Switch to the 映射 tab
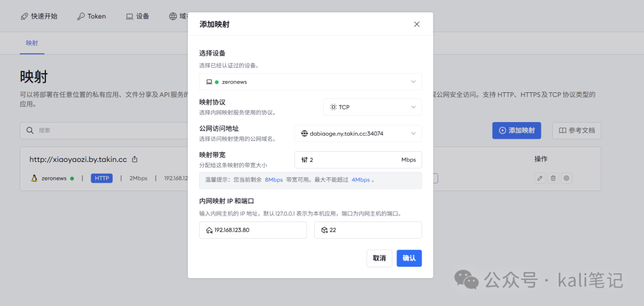This screenshot has height=306, width=644. coord(32,43)
